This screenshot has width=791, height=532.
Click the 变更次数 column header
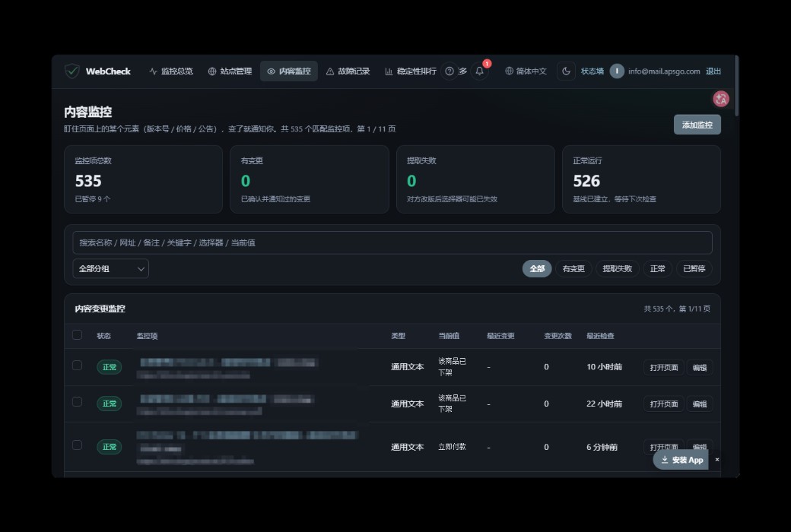point(558,336)
